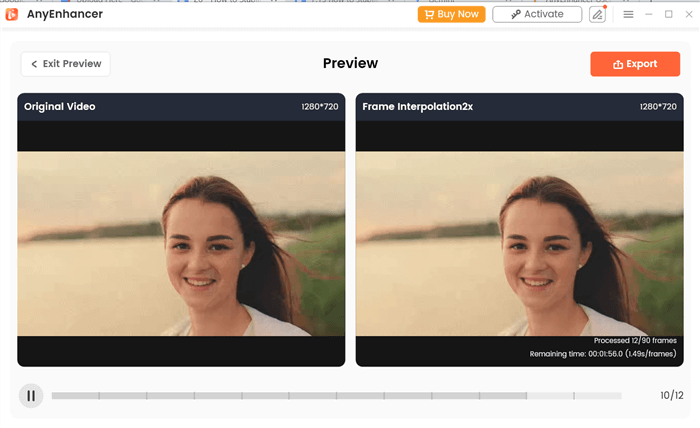Click the Original Video frame
Screen dimensions: 700x428
181,244
